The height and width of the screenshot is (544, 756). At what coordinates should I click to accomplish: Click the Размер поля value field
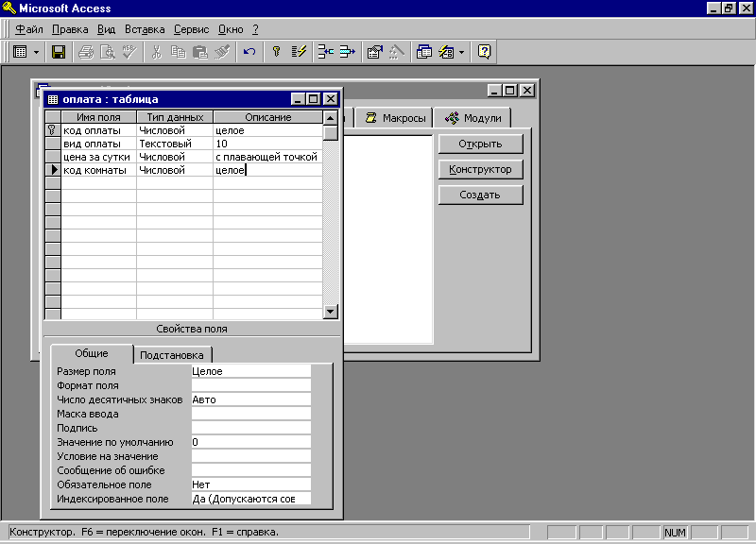251,371
